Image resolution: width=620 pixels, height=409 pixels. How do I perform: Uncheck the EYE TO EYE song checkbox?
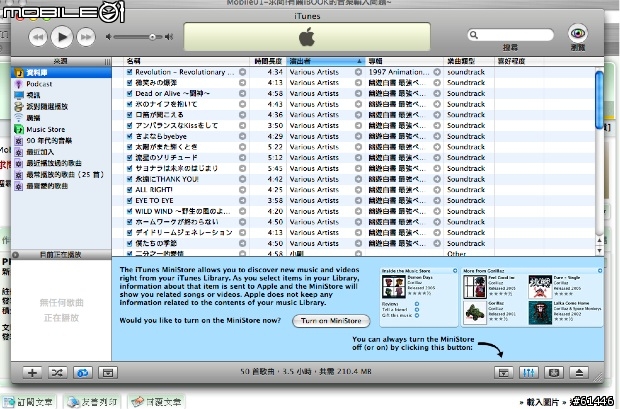pyautogui.click(x=129, y=200)
